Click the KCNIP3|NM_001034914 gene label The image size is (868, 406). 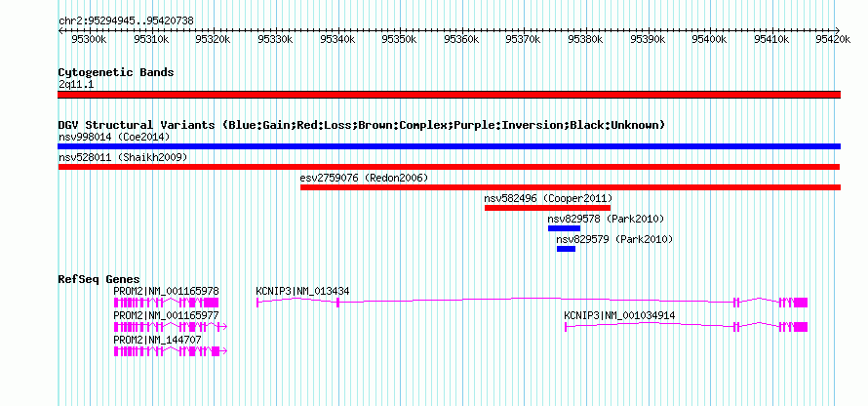[619, 315]
